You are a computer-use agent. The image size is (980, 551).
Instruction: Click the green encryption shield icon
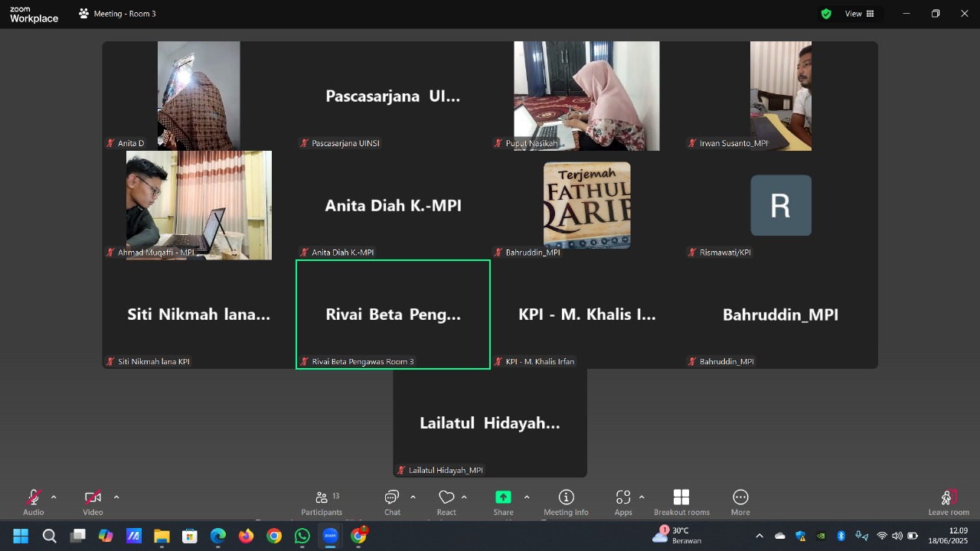click(x=826, y=14)
